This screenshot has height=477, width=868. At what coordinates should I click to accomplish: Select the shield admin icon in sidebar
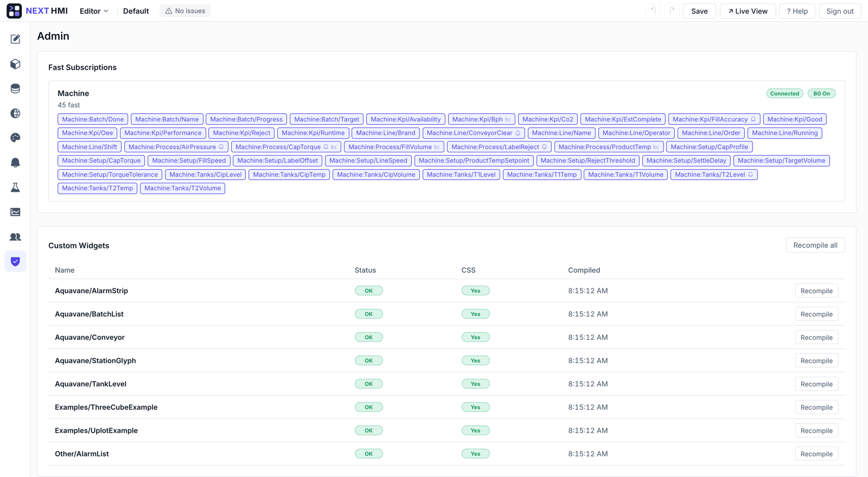[15, 261]
